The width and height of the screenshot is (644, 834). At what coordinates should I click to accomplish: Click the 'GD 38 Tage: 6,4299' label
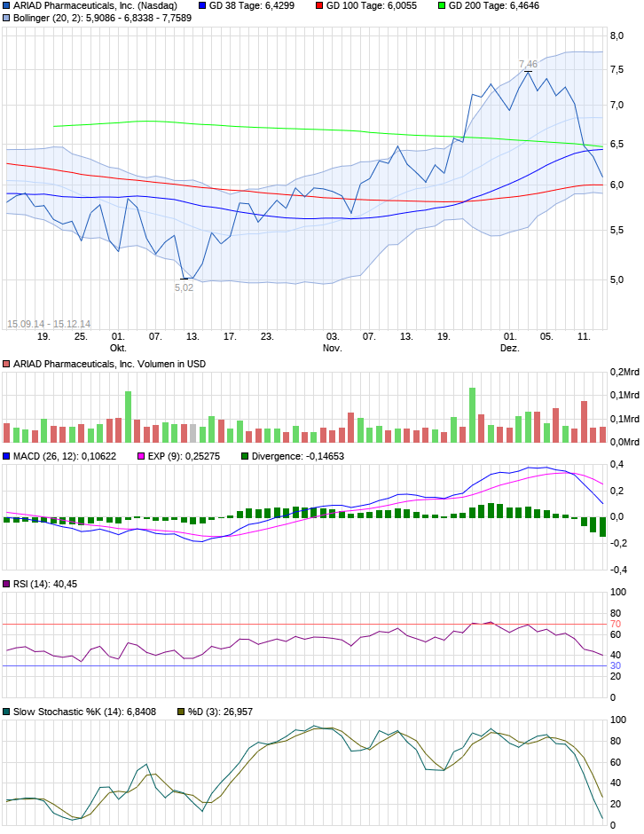coord(252,6)
